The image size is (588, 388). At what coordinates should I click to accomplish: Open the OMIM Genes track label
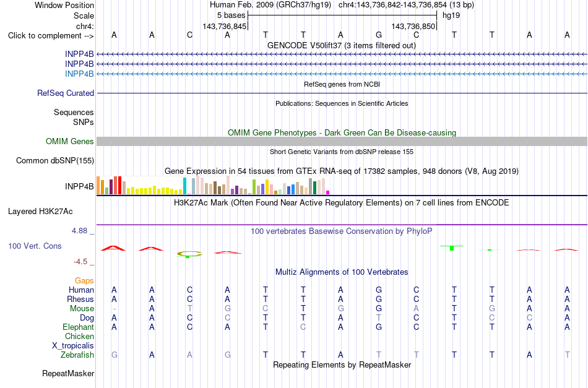pos(70,141)
